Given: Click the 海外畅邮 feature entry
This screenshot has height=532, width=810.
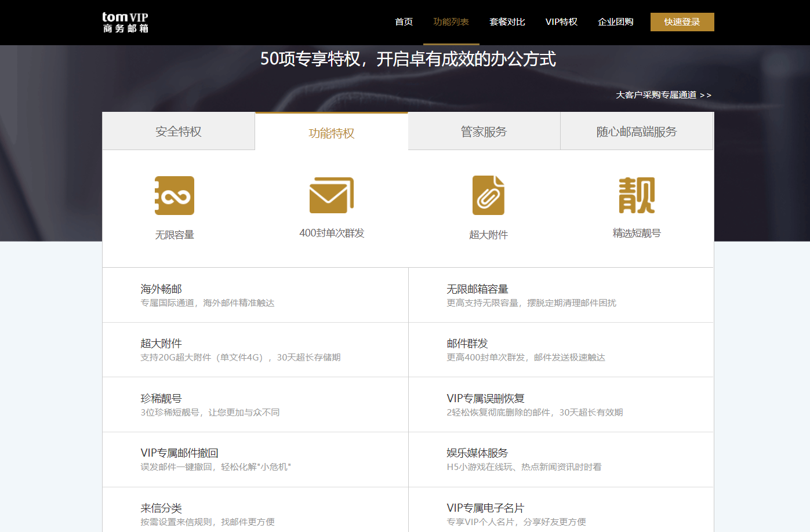Looking at the screenshot, I should 161,289.
